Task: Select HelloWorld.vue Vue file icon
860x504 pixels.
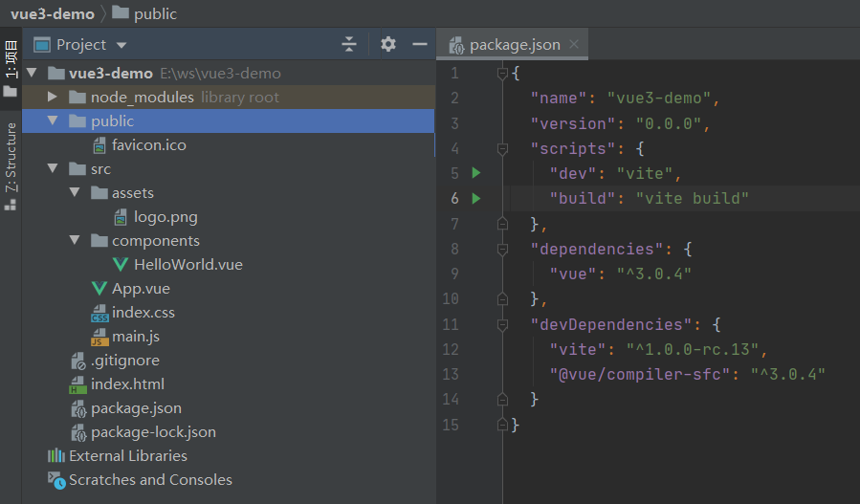Action: click(x=121, y=264)
